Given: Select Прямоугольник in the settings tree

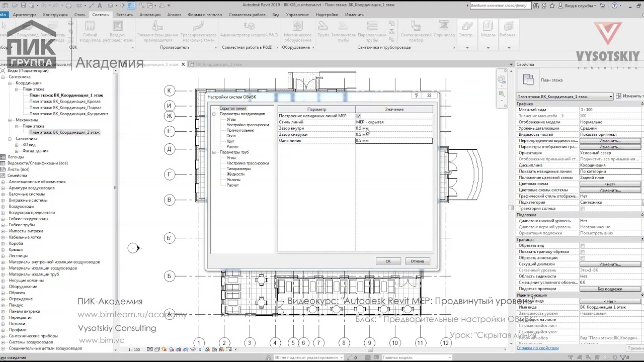Looking at the screenshot, I should 240,130.
